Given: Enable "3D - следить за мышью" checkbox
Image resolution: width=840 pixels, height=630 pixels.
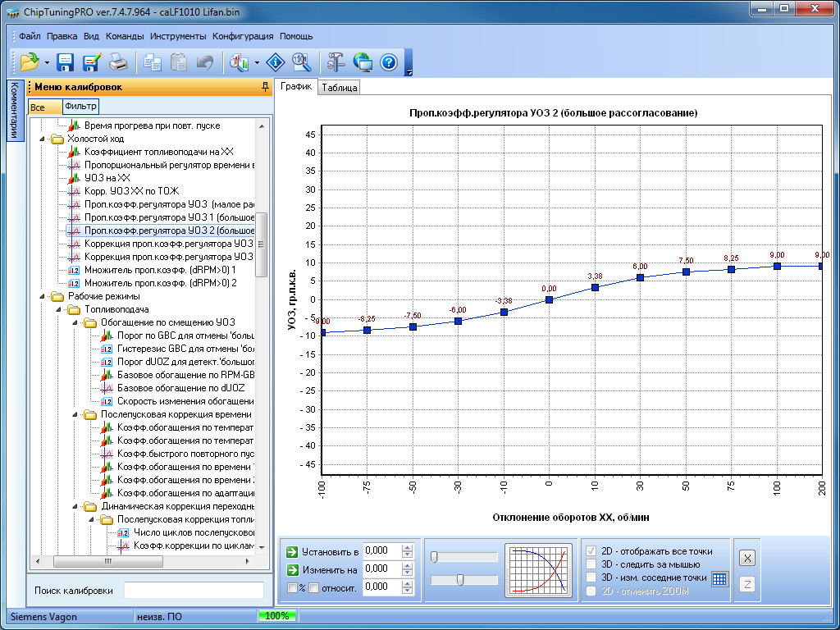Looking at the screenshot, I should (591, 564).
